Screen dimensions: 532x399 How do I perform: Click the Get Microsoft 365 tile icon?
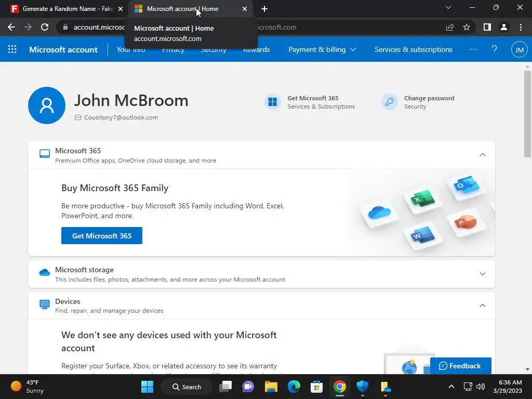[272, 102]
